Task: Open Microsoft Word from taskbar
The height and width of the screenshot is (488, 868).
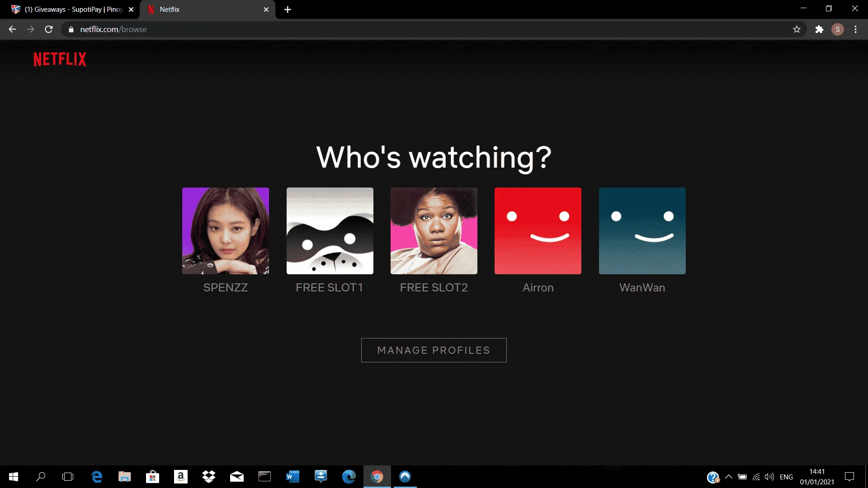Action: click(x=292, y=477)
